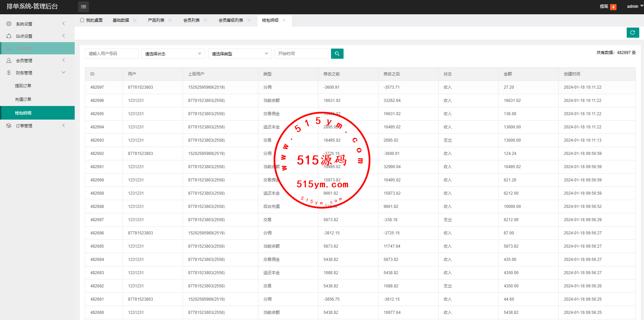Expand the 站点设置 sidebar menu

[x=63, y=36]
